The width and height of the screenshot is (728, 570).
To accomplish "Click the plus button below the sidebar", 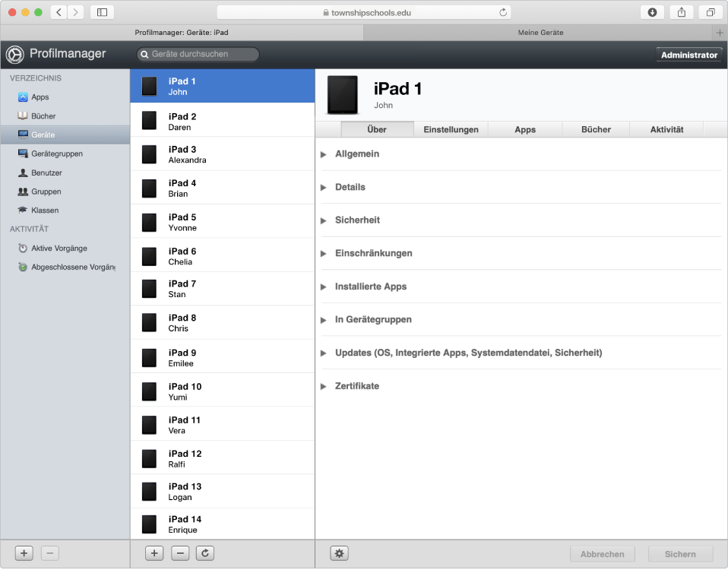I will 24,554.
